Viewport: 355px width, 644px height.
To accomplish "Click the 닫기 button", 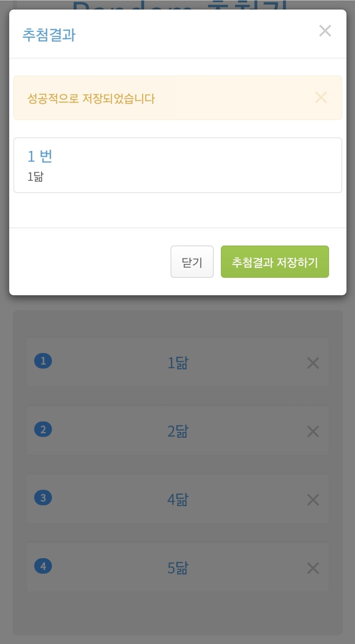I will click(192, 262).
